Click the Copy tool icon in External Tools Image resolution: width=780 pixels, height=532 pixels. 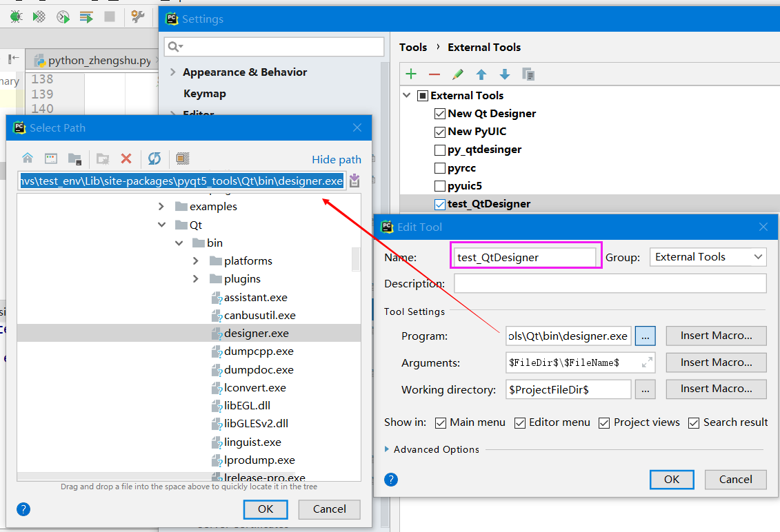point(528,74)
